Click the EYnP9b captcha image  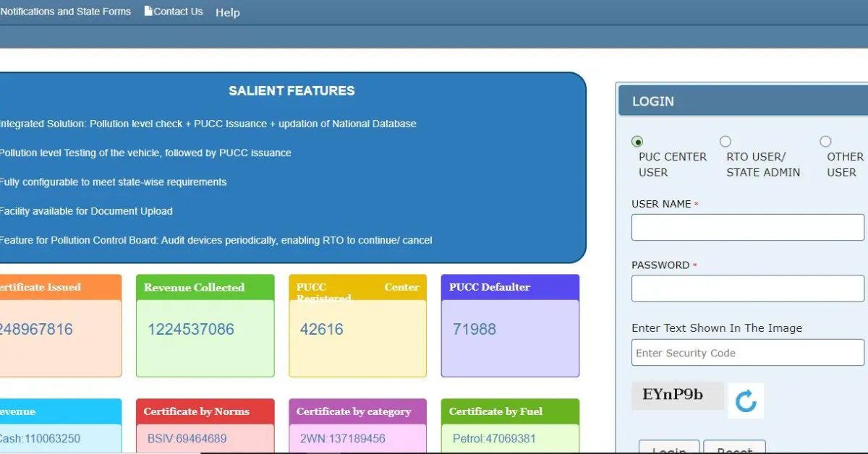pyautogui.click(x=677, y=395)
